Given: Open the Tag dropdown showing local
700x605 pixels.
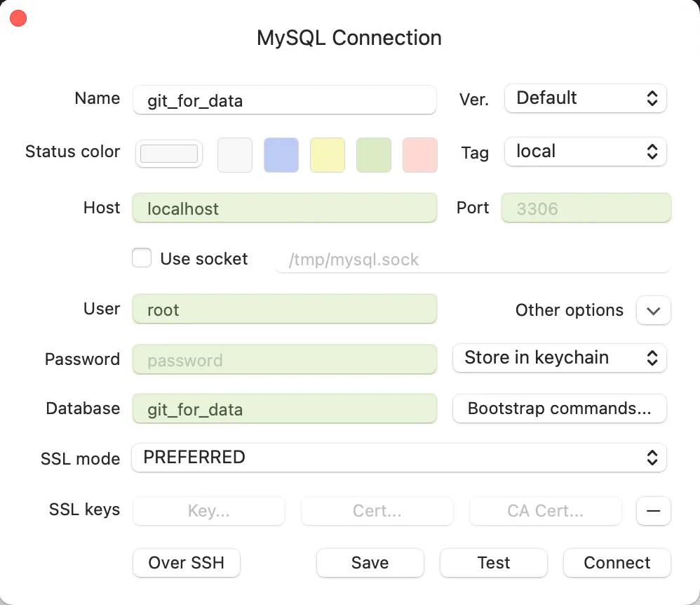Looking at the screenshot, I should [x=585, y=152].
